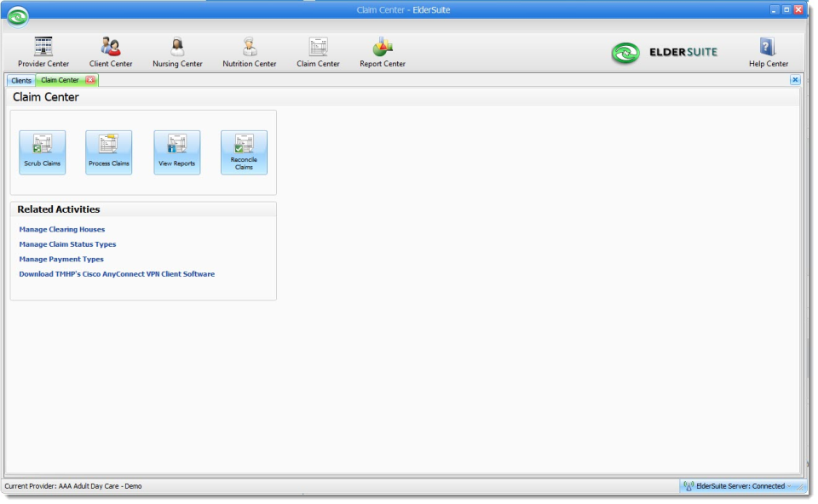Click the ElderSuite Server: Connected status
This screenshot has height=504, width=818.
pos(740,486)
